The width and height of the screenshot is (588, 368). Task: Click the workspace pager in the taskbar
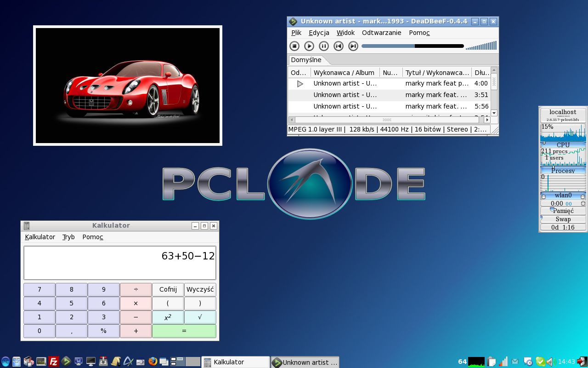click(186, 362)
